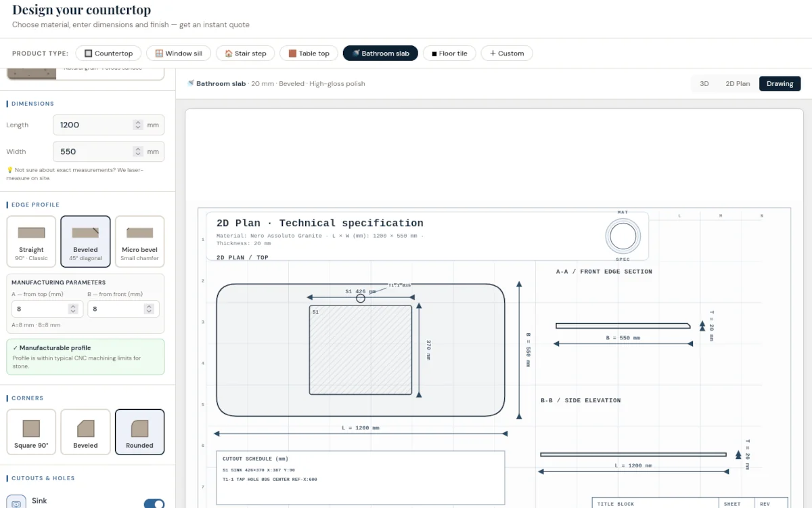Toggle the Sink cutout switch
The image size is (812, 508).
[154, 504]
